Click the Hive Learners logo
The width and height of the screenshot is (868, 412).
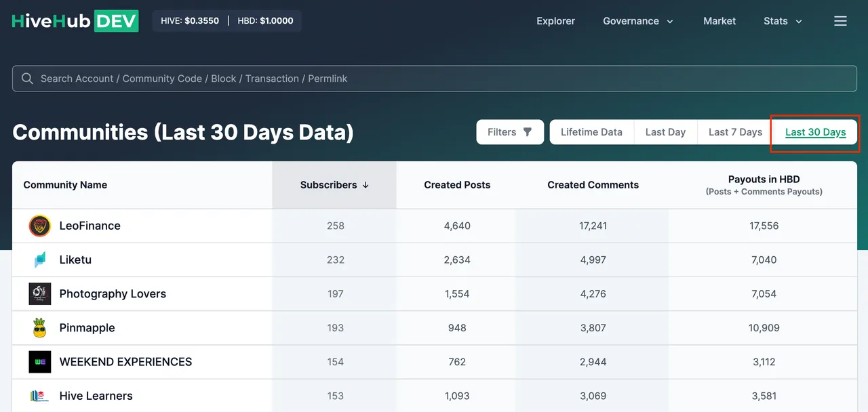pos(40,396)
